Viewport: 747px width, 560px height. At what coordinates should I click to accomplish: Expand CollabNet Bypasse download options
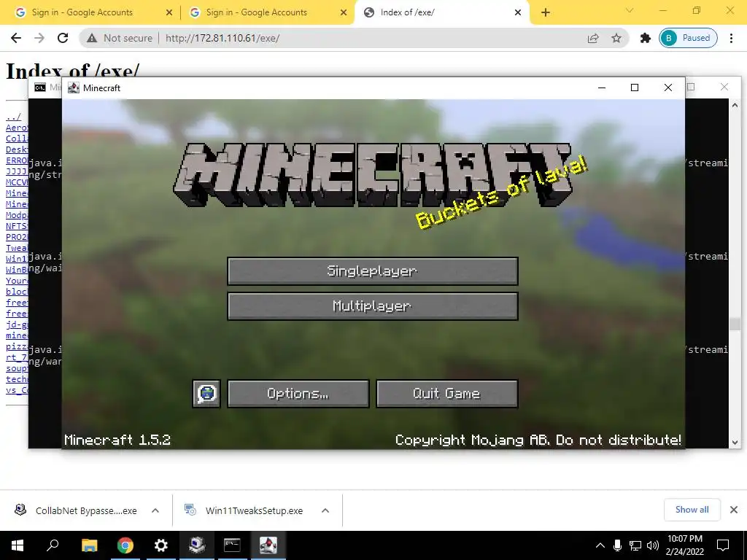coord(155,510)
